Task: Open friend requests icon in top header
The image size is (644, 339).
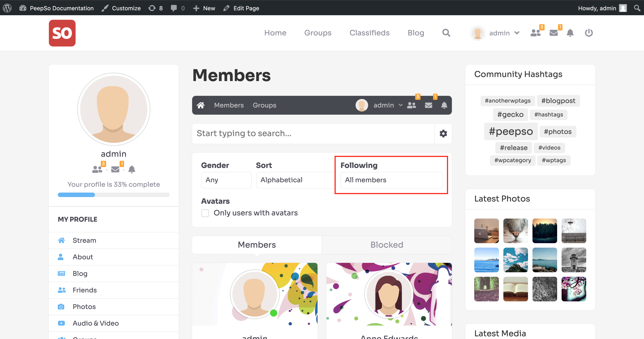Action: tap(535, 33)
